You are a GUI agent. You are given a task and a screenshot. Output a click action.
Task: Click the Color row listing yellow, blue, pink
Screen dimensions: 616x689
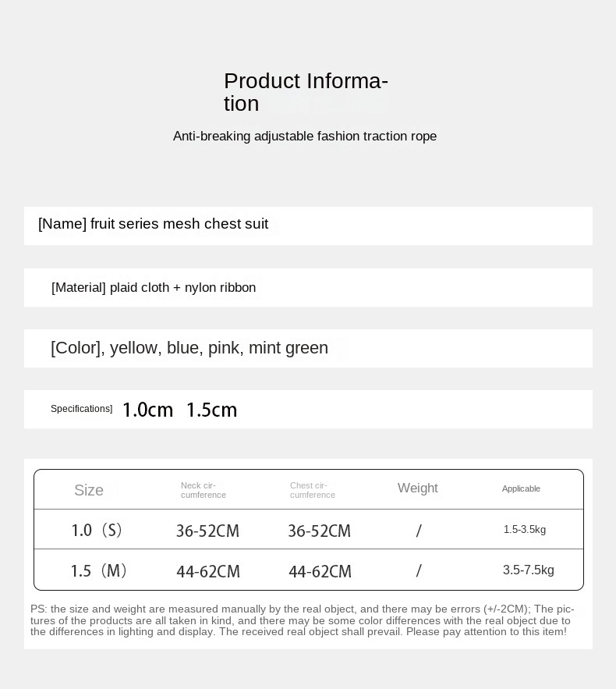click(189, 348)
